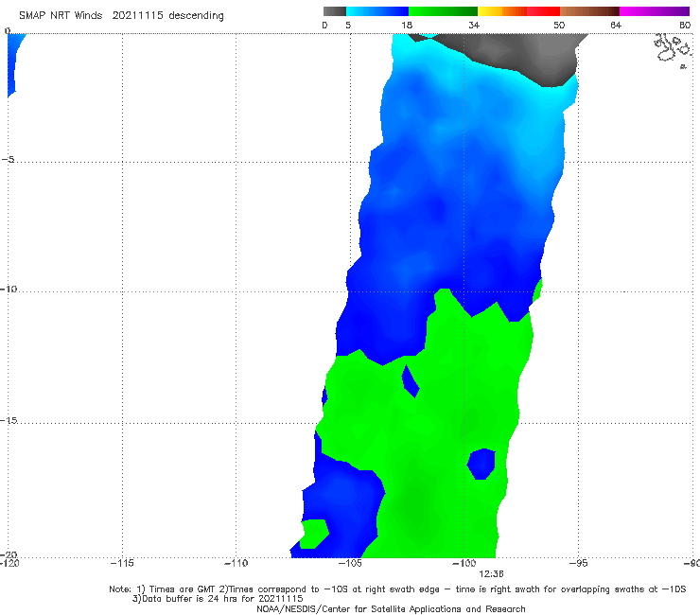Click the red segment of the color bar
The width and height of the screenshot is (700, 615).
pos(543,11)
